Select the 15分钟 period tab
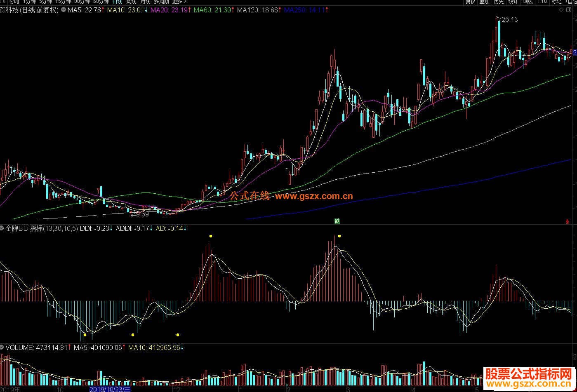577x392 pixels. coord(64,2)
